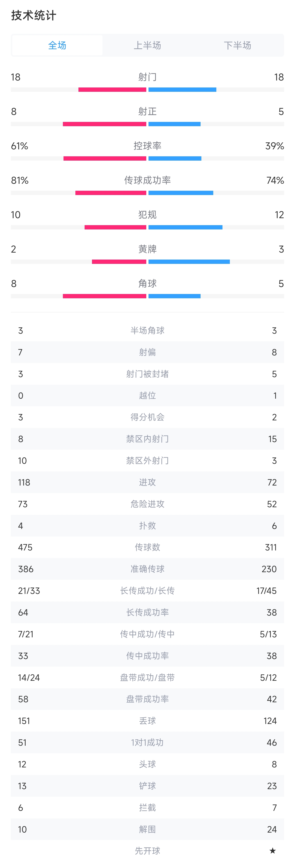
Task: Click the 射门 pink progress bar
Action: [112, 90]
